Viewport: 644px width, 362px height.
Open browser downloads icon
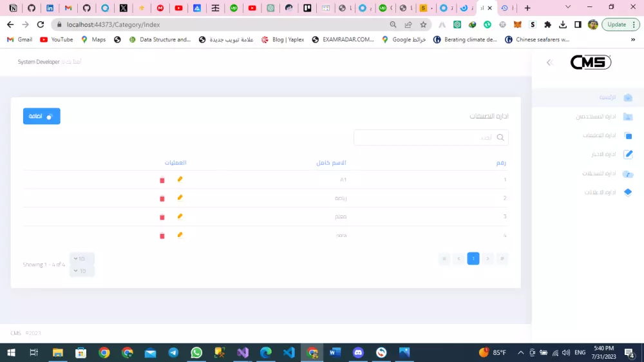click(563, 24)
